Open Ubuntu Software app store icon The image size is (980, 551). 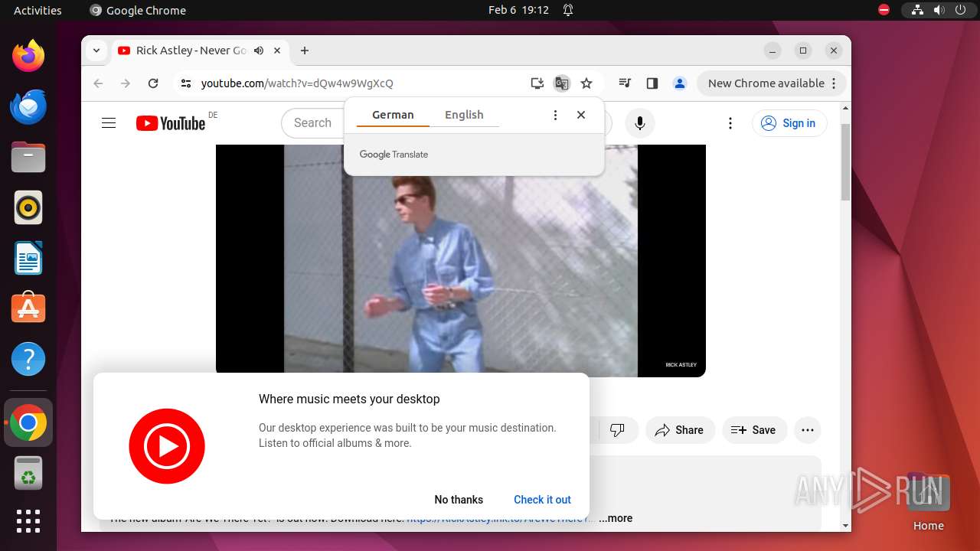28,308
